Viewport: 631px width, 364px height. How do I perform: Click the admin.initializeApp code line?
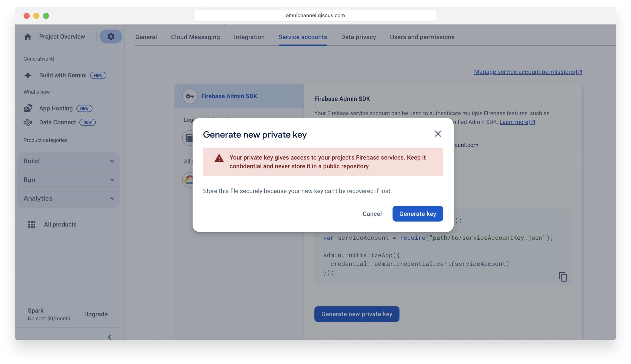click(x=361, y=255)
